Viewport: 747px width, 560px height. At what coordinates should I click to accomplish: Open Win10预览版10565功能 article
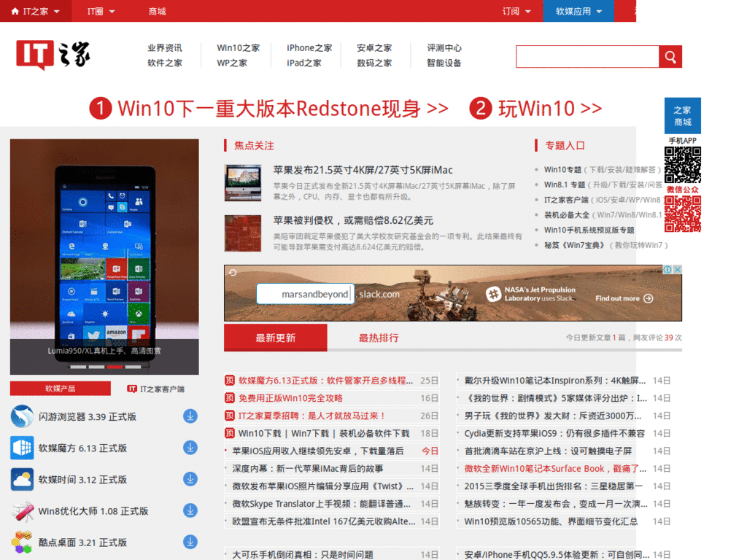[551, 521]
